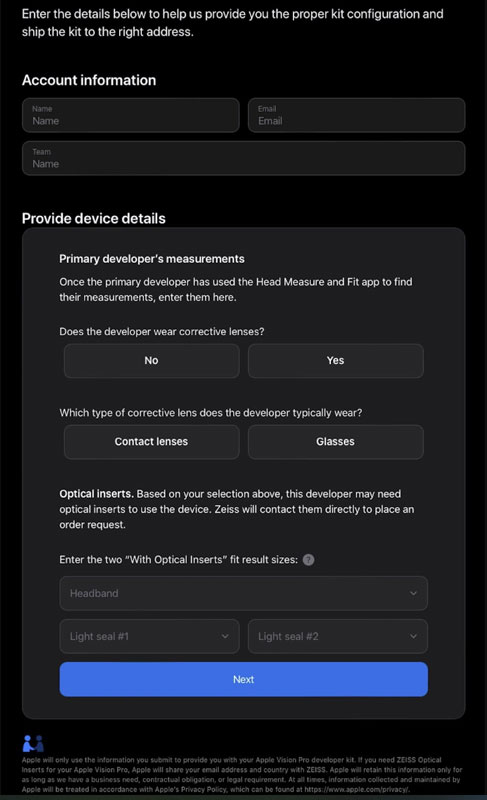The height and width of the screenshot is (800, 487).
Task: Click the corrective lenses question text
Action: click(162, 332)
